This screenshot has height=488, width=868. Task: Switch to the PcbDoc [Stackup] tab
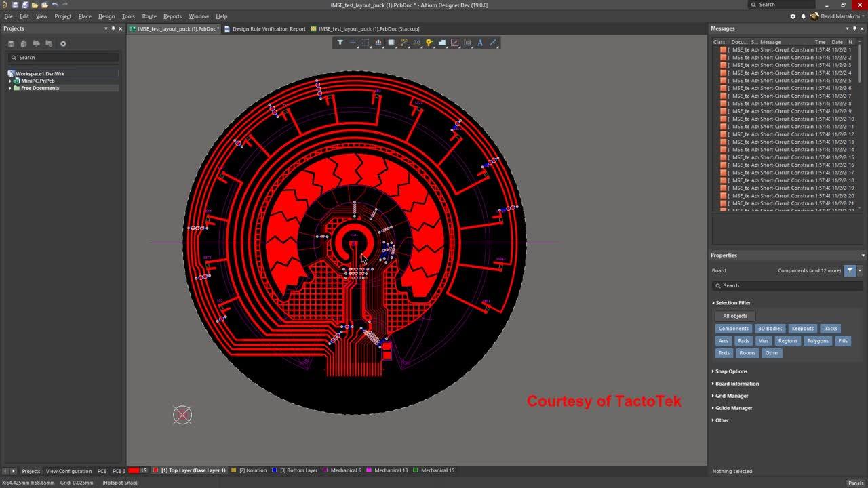click(x=365, y=28)
